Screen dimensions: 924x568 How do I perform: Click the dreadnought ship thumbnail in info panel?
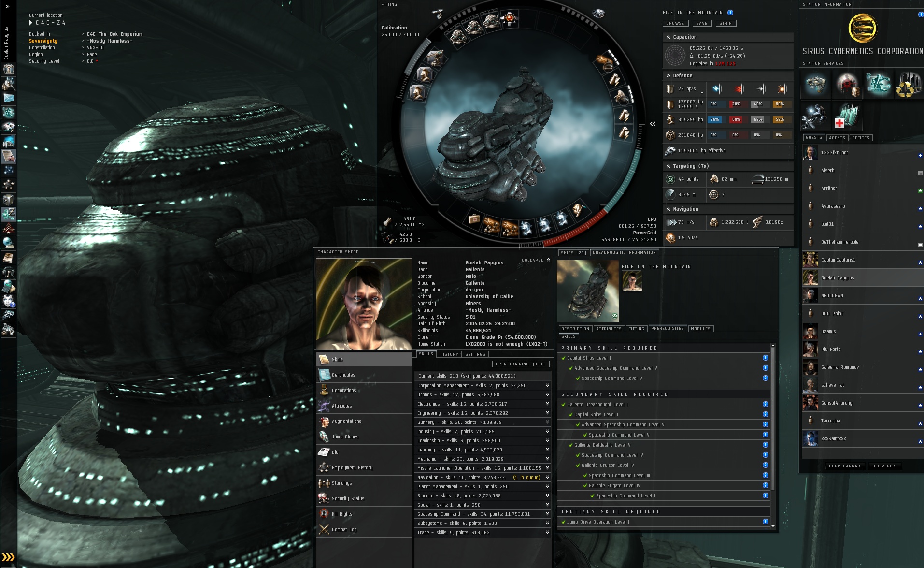588,291
